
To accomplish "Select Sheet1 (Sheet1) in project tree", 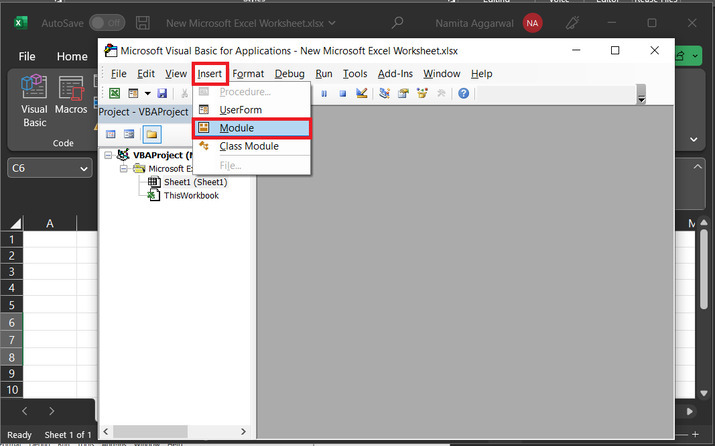I will click(x=195, y=182).
